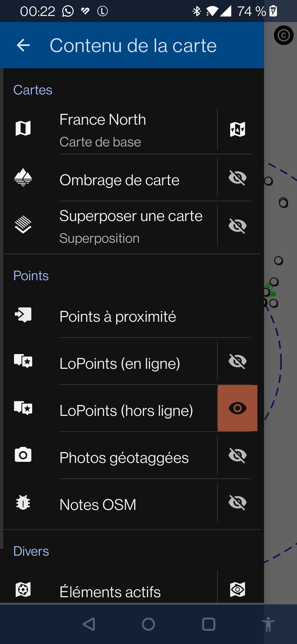The height and width of the screenshot is (644, 297).
Task: Open the Éléments actifs entry
Action: pyautogui.click(x=110, y=592)
